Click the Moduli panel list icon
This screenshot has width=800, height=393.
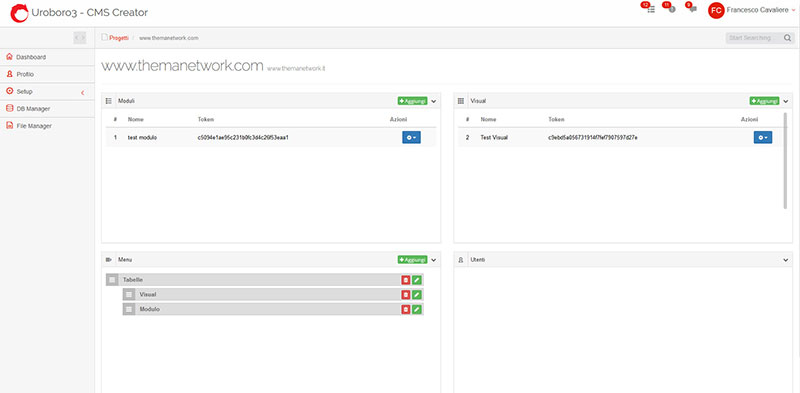(108, 101)
